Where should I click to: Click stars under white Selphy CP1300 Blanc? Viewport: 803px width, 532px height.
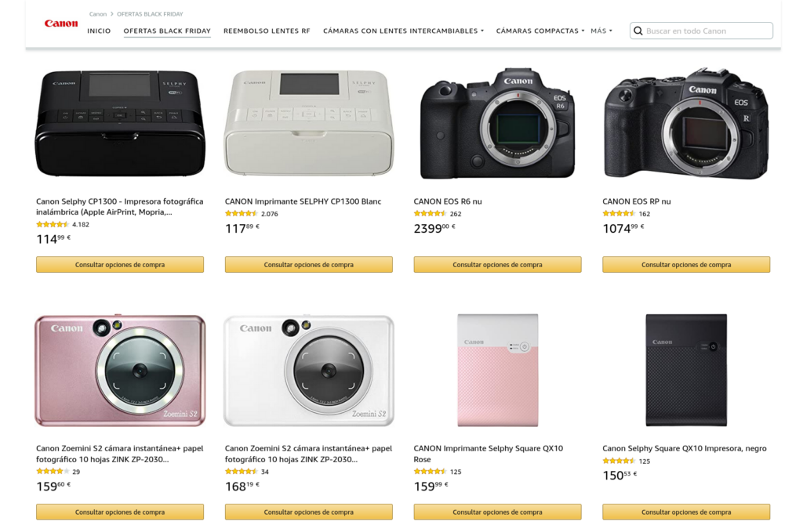tap(241, 214)
